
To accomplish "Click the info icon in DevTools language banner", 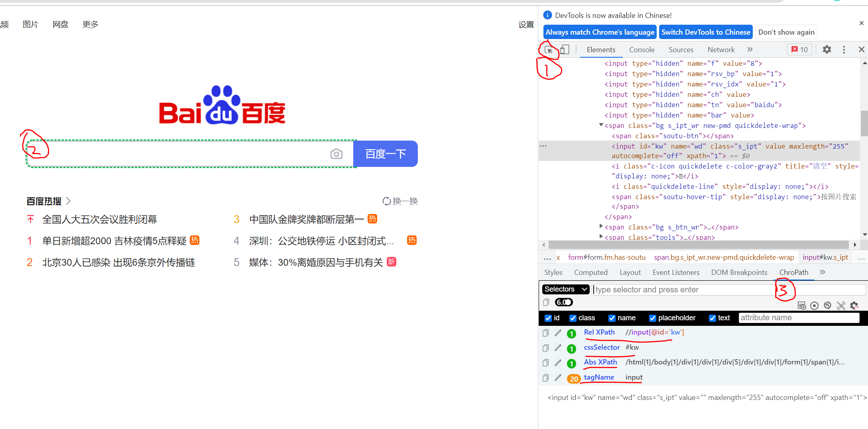I will (548, 15).
